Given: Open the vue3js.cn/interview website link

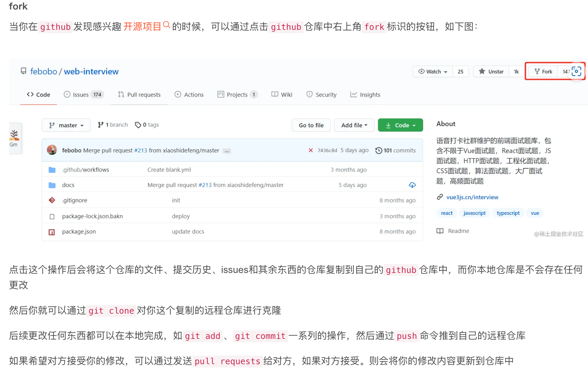Looking at the screenshot, I should [x=472, y=197].
